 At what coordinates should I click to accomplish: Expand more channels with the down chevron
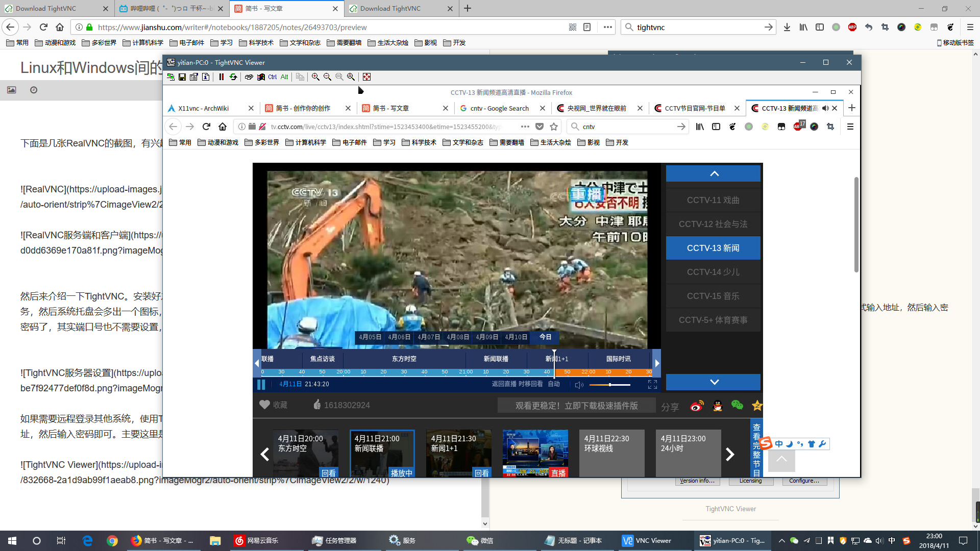pos(713,382)
